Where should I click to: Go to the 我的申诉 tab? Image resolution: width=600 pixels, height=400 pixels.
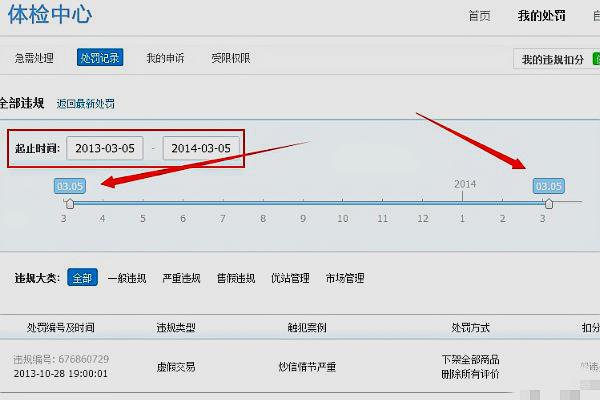coord(165,59)
